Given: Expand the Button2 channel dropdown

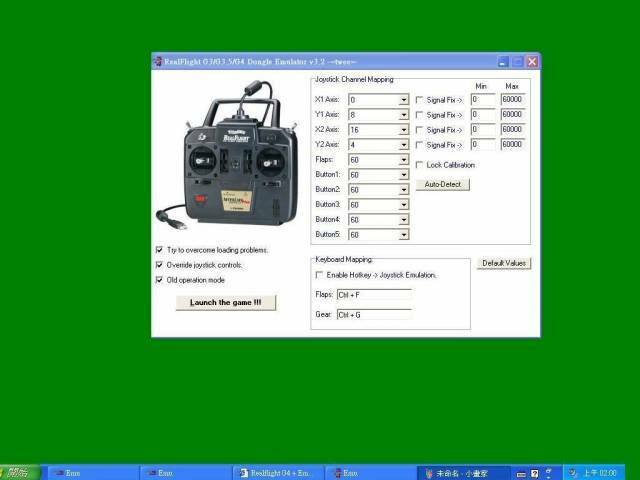Looking at the screenshot, I should click(403, 190).
